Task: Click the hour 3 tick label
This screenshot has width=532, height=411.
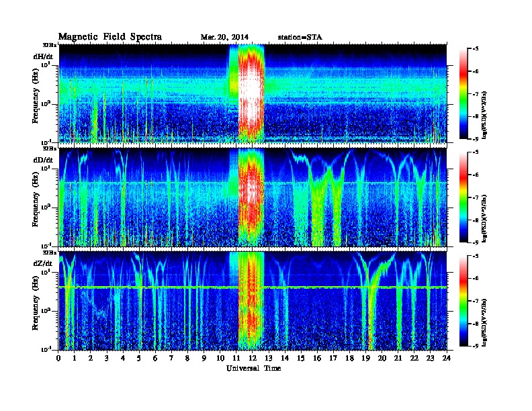Action: 107,359
